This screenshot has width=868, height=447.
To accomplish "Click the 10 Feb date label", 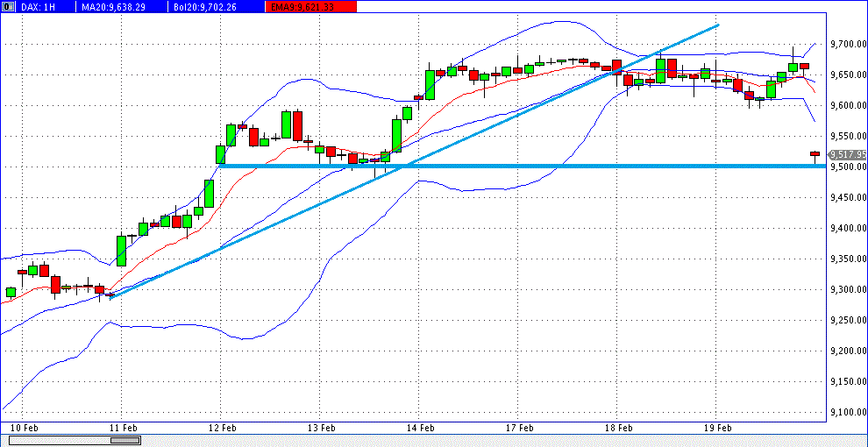I will pos(24,428).
